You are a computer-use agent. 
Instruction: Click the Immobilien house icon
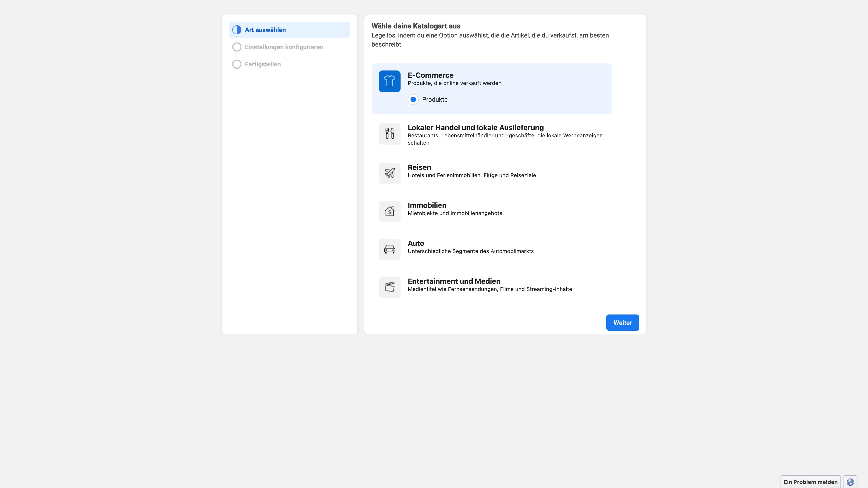coord(389,211)
